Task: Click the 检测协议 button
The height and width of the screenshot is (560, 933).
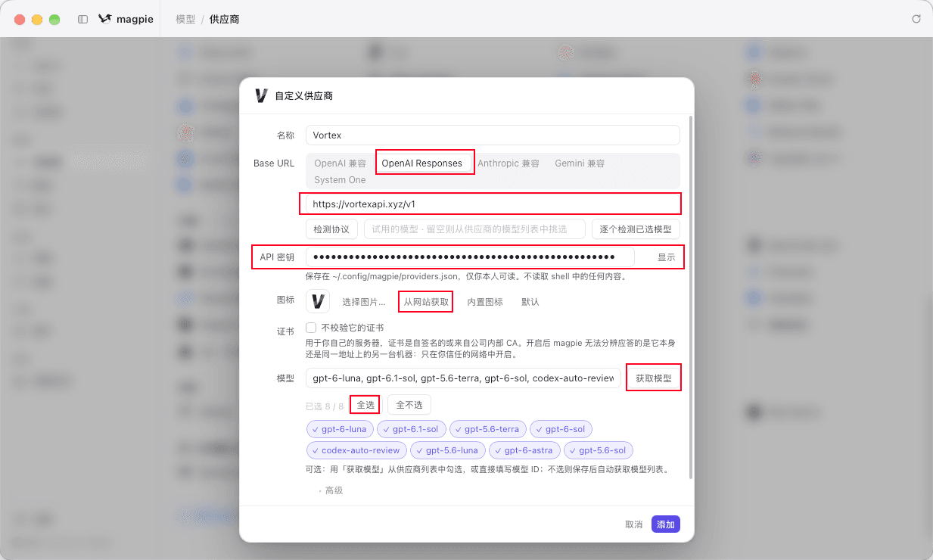Action: [x=331, y=229]
